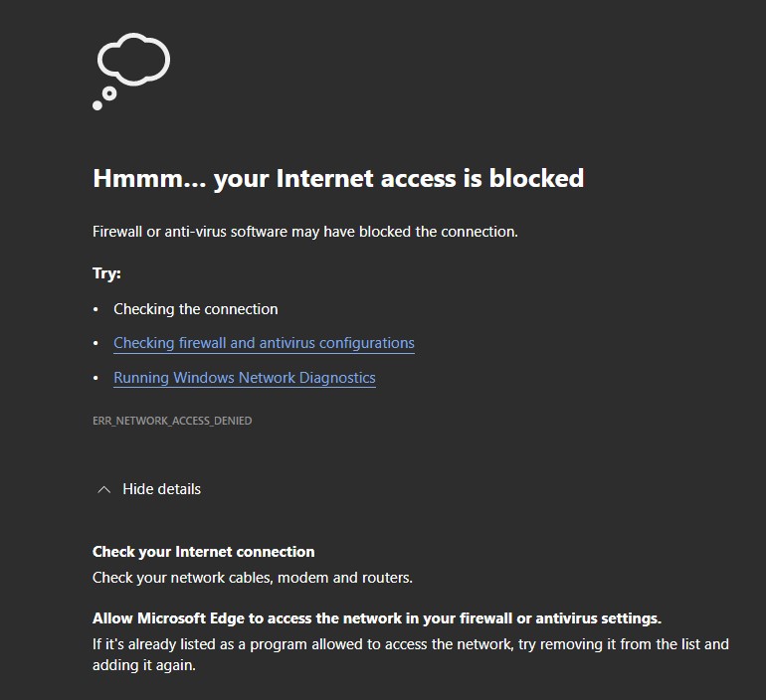This screenshot has width=766, height=700.
Task: Click the small bubble circle below the cloud
Action: (x=109, y=93)
